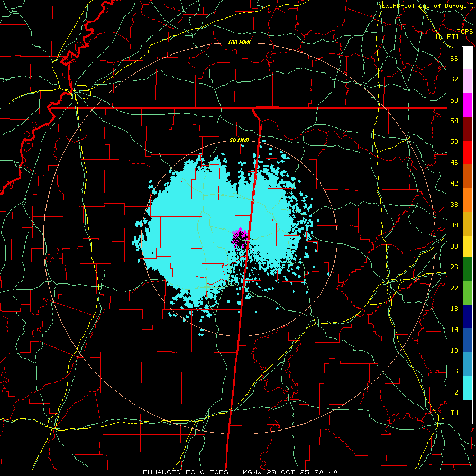This screenshot has height=476, width=476.
Task: Pick the yellow legend swatch
Action: [x=467, y=246]
